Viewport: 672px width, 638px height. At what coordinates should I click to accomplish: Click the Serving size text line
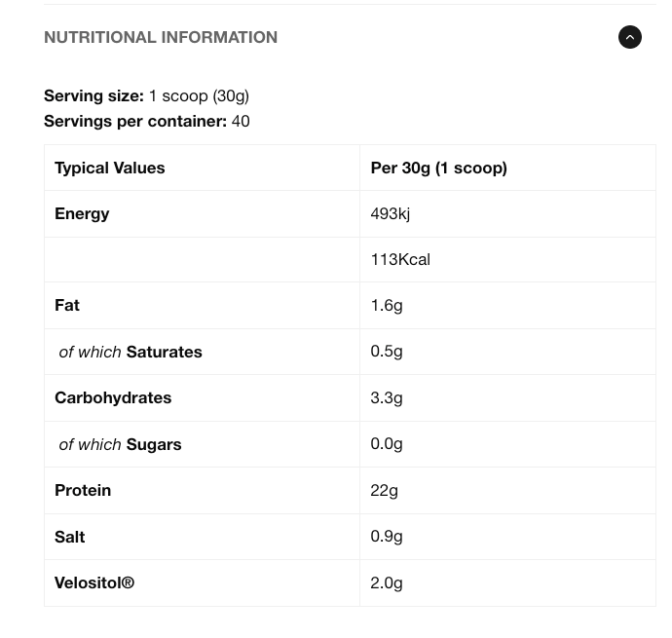click(x=146, y=95)
